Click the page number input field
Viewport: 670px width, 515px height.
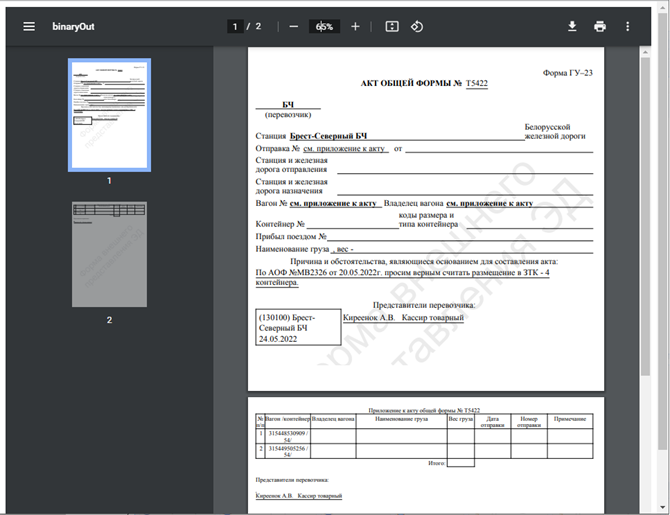pos(235,26)
